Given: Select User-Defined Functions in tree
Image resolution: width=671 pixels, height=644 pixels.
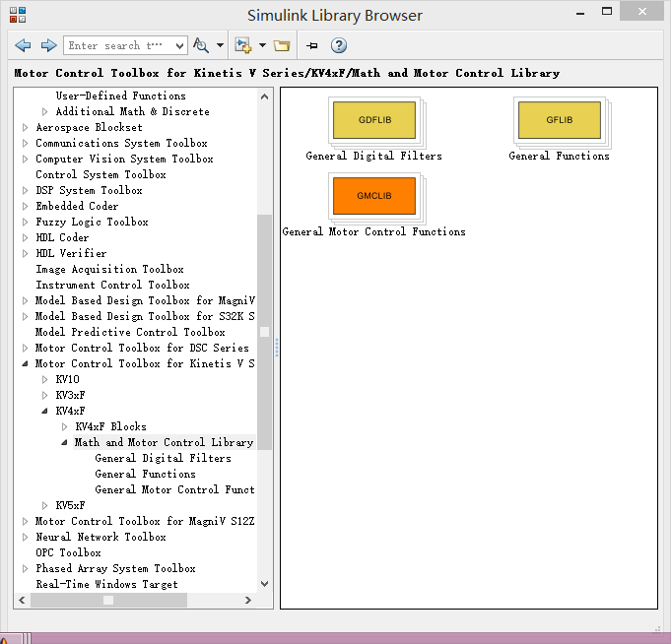Looking at the screenshot, I should click(x=120, y=96).
